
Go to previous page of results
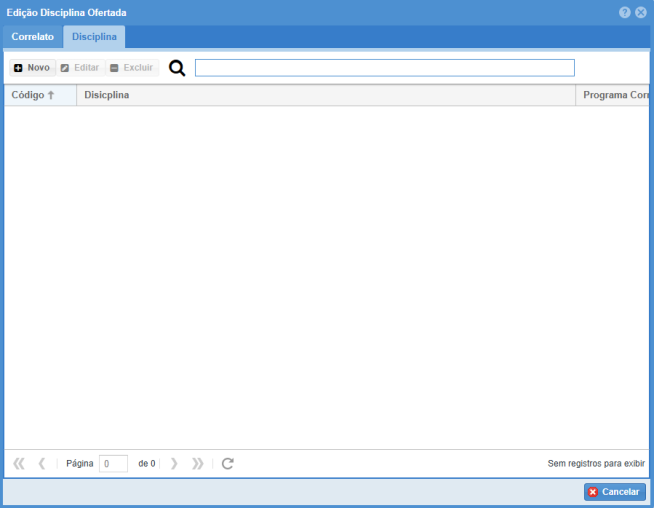tap(42, 463)
